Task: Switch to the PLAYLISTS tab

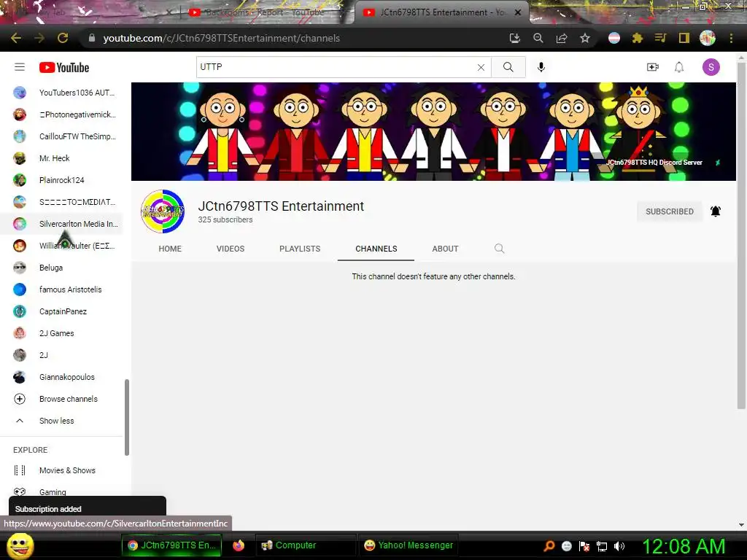Action: [x=300, y=249]
